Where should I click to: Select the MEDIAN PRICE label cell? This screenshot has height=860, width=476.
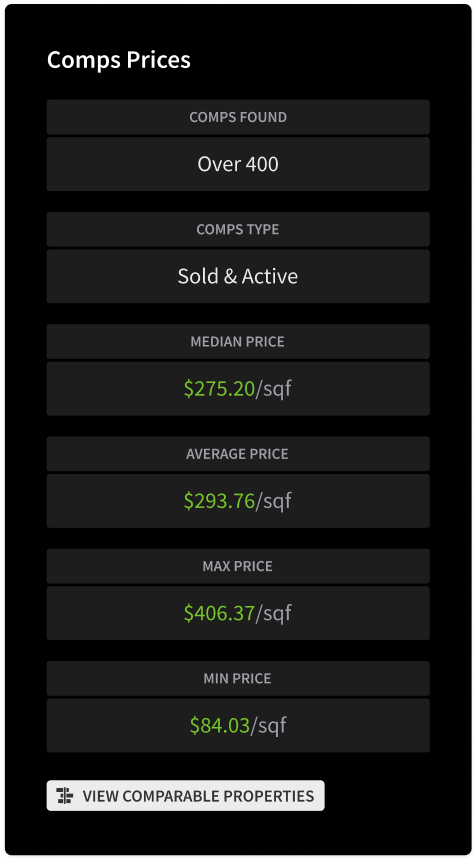click(x=238, y=342)
